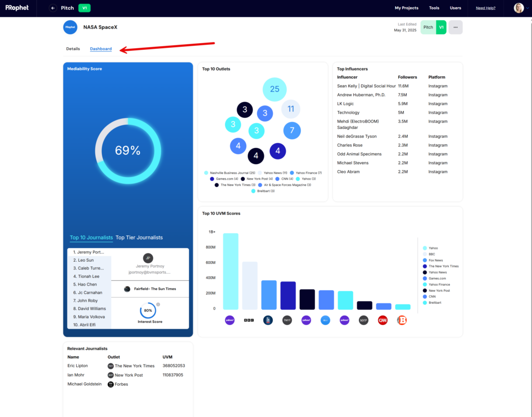This screenshot has height=417, width=532.
Task: Click the info icon beside Interest Score
Action: (158, 304)
